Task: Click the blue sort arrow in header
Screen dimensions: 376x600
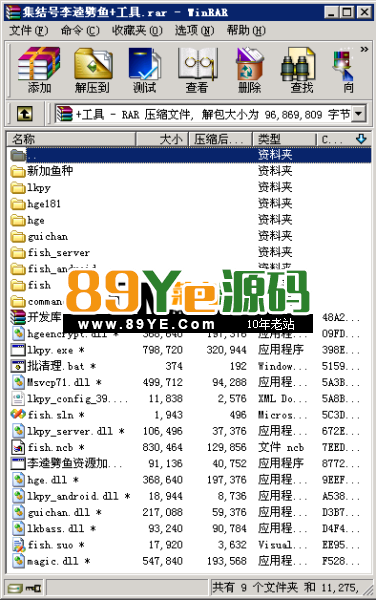Action: click(x=361, y=139)
